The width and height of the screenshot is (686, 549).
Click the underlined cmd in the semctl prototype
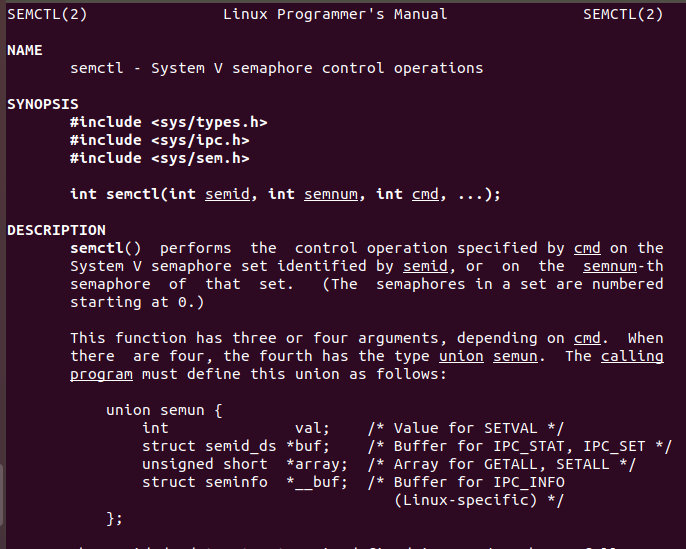(425, 194)
